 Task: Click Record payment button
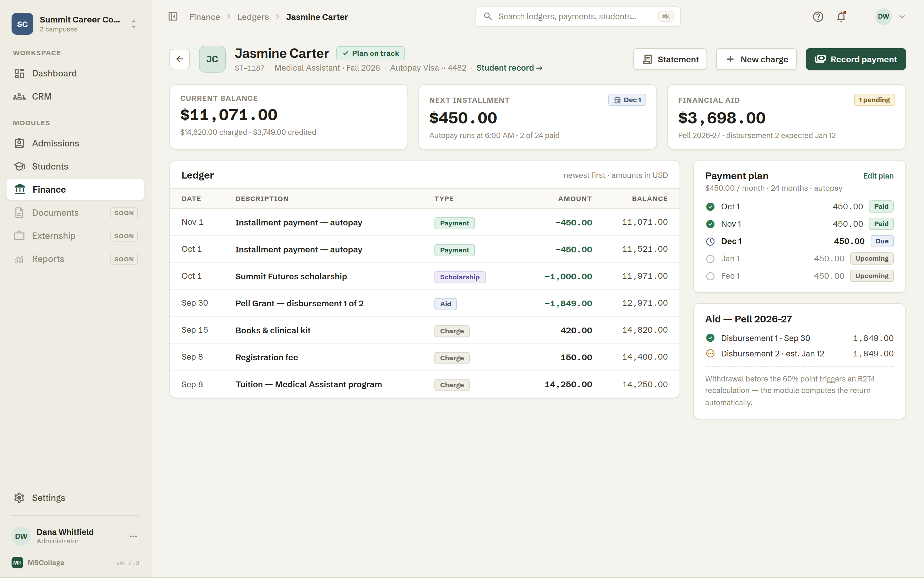(856, 59)
